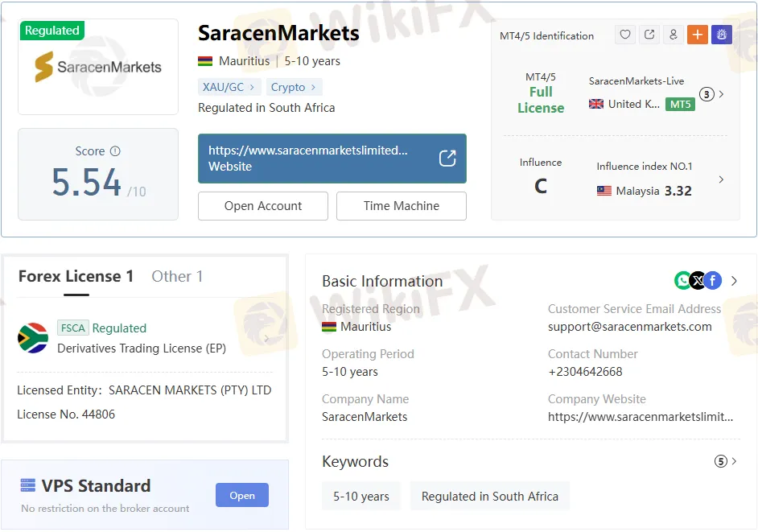Click the Company Website URL link

pos(641,417)
